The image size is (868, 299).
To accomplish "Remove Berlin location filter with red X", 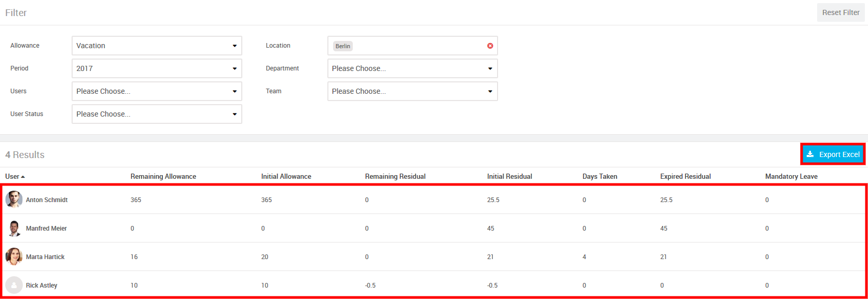I will [x=490, y=46].
